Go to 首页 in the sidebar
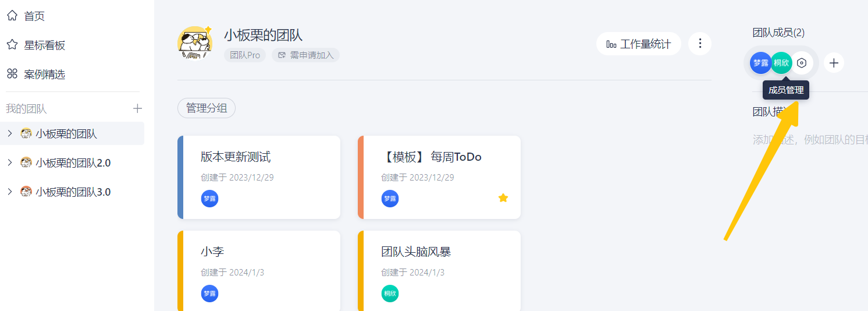868x311 pixels. (34, 16)
